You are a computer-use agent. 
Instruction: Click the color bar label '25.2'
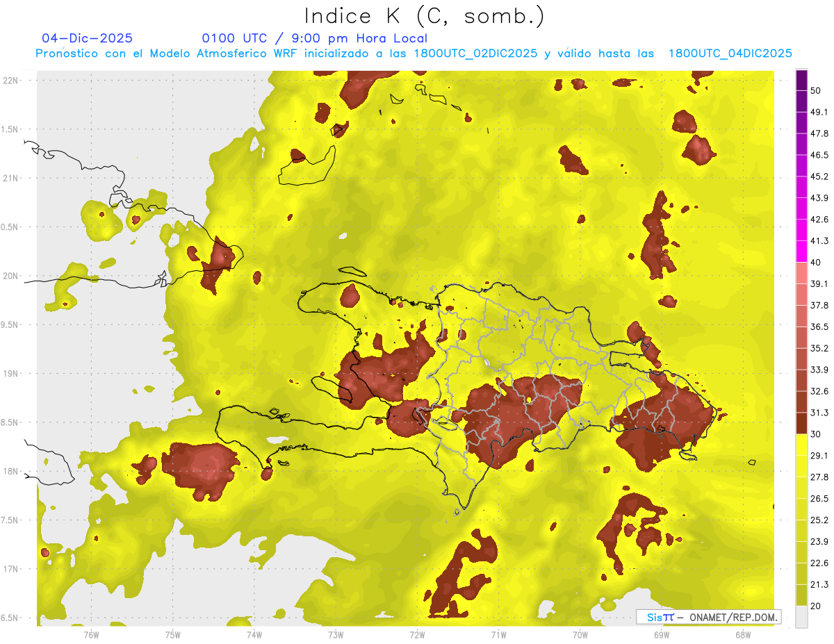819,520
